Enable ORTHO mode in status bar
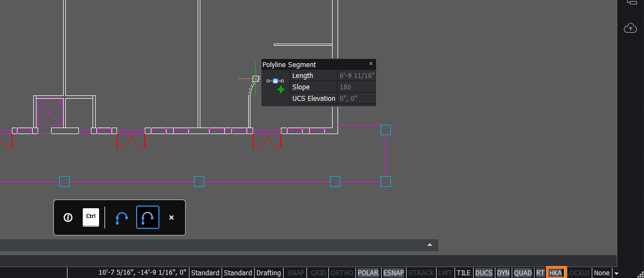This screenshot has width=644, height=278. tap(342, 273)
